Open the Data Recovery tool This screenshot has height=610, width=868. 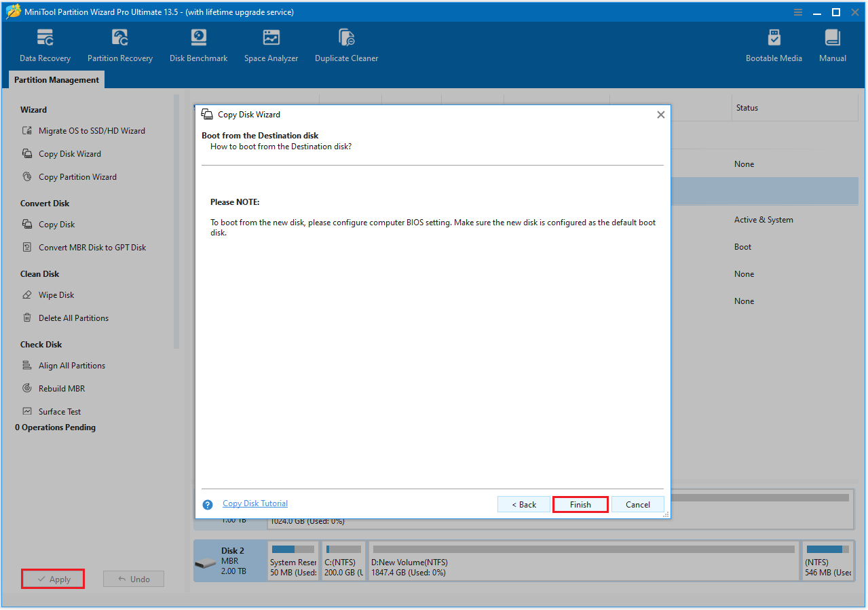point(44,44)
